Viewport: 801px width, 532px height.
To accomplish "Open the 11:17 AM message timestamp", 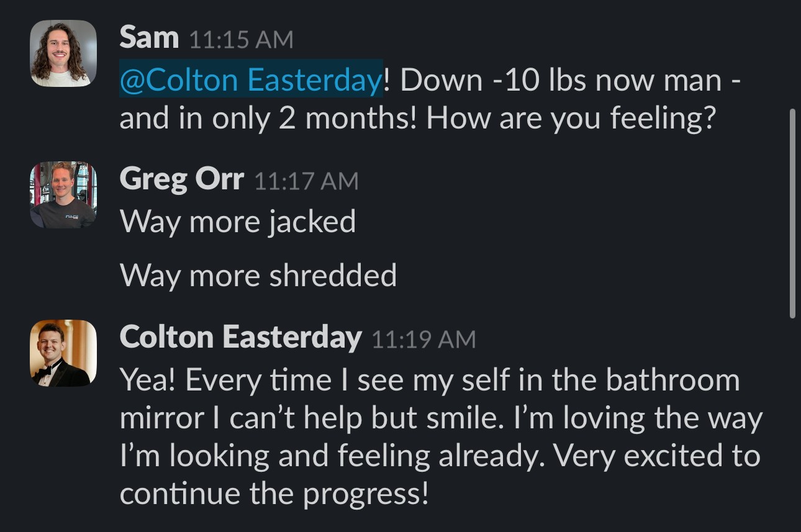I will (x=306, y=181).
